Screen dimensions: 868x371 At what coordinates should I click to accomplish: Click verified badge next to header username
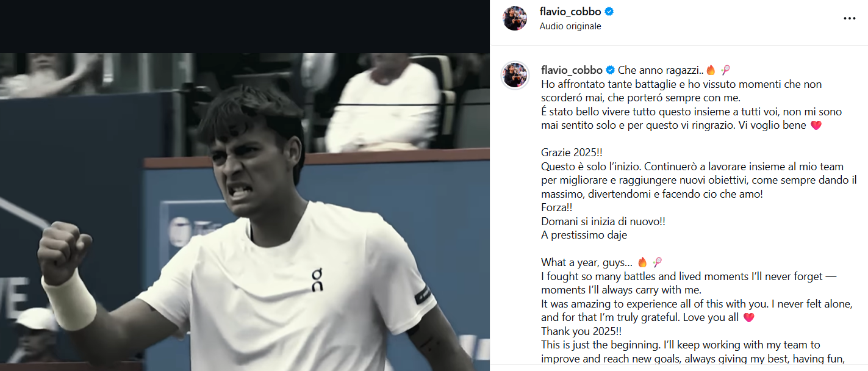[609, 12]
